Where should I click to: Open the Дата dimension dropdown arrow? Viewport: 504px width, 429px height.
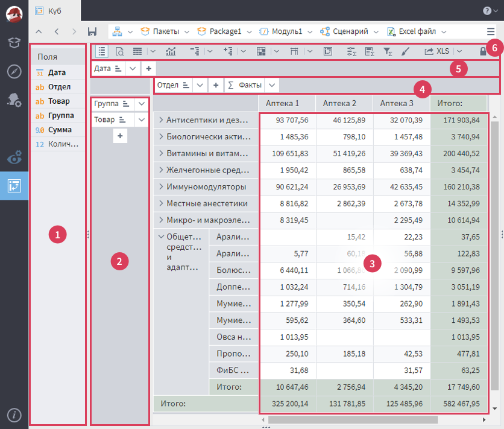[133, 69]
